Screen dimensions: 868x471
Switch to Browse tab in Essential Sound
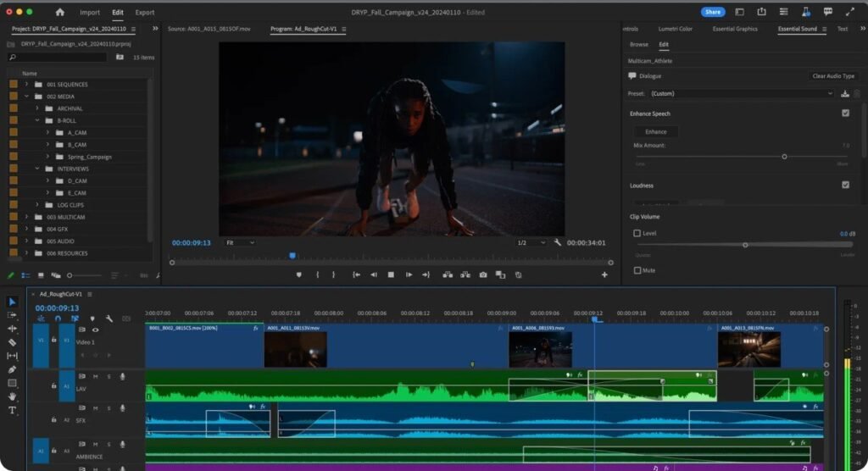pyautogui.click(x=638, y=44)
